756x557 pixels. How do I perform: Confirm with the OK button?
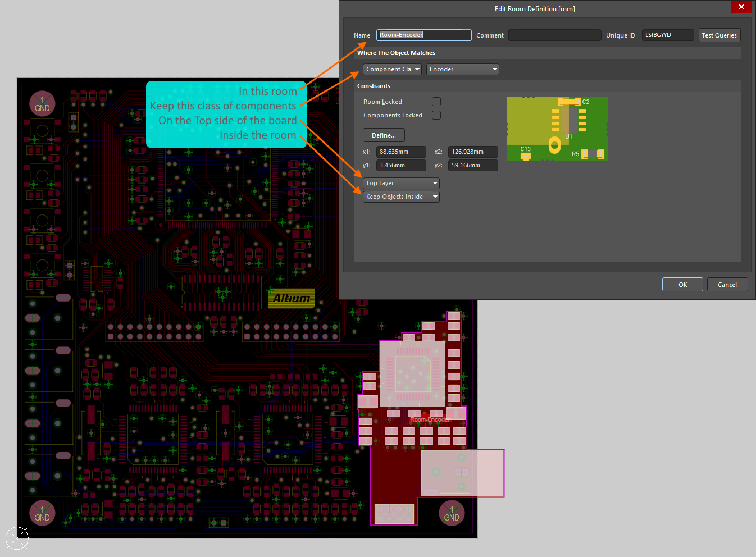coord(682,285)
